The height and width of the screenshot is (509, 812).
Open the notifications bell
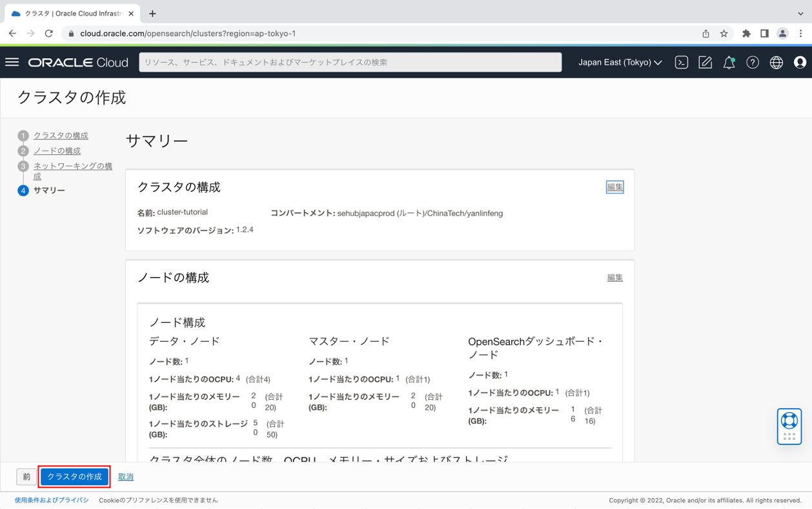tap(729, 62)
